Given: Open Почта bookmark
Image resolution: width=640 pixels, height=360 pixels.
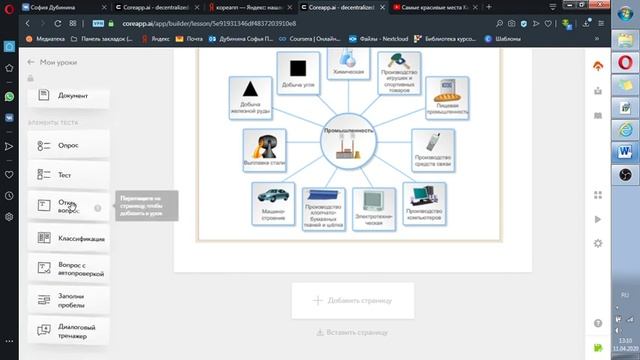Looking at the screenshot, I should [x=189, y=39].
